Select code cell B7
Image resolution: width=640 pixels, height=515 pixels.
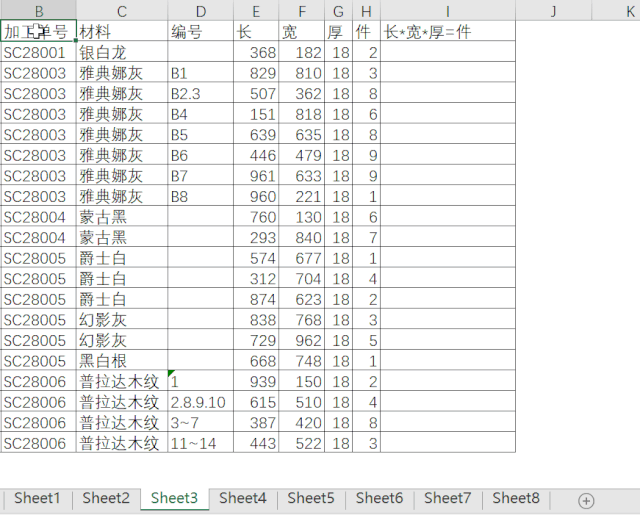click(200, 175)
